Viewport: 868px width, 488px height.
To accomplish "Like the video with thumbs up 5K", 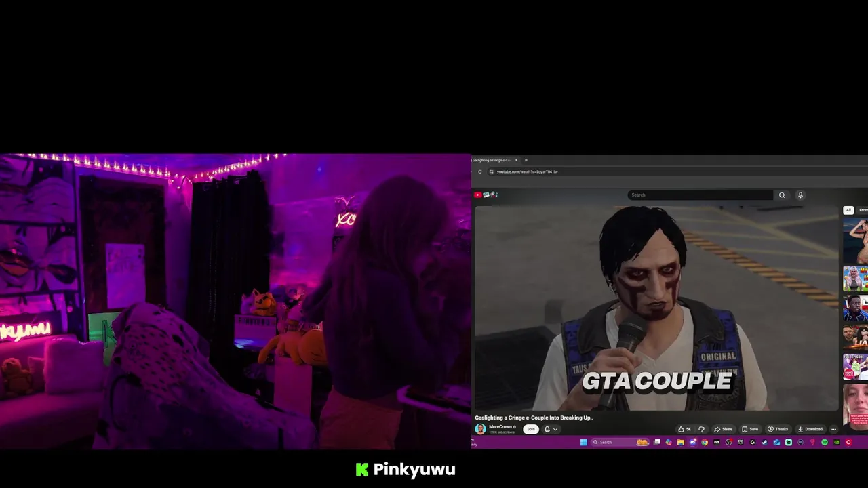I will pos(685,429).
